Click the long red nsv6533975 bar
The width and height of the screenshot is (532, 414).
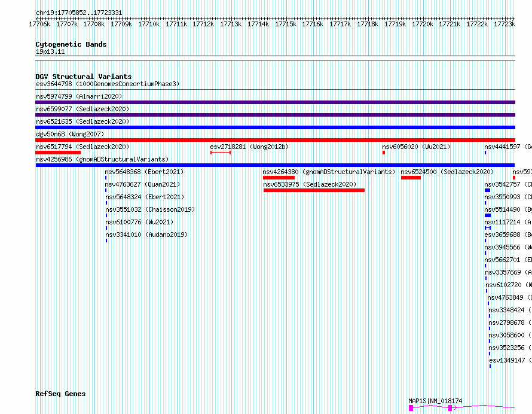coord(314,190)
